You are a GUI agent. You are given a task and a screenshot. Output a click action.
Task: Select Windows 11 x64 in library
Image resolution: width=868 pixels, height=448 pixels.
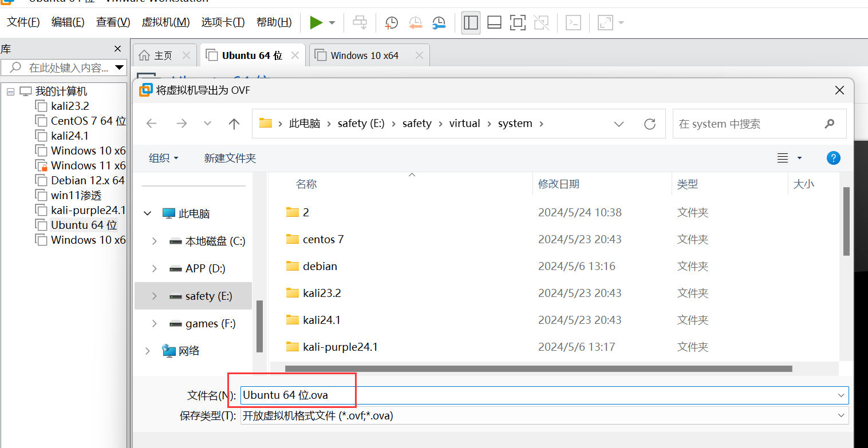tap(80, 165)
